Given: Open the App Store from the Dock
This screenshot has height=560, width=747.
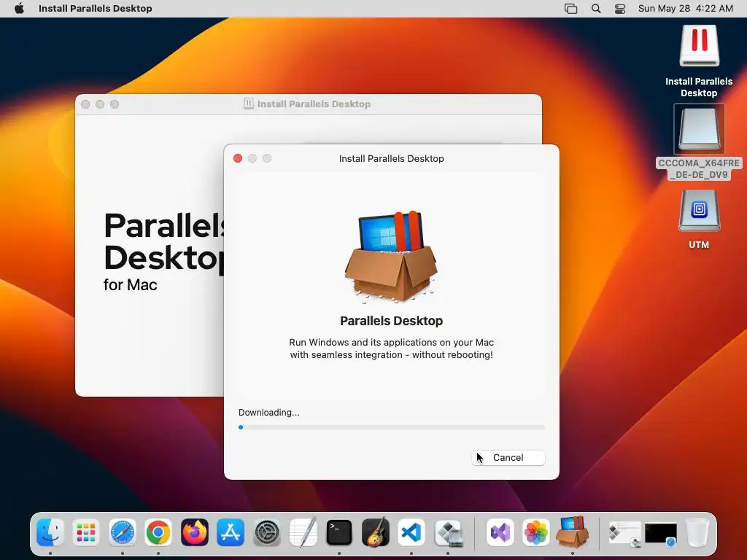Looking at the screenshot, I should pos(231,532).
